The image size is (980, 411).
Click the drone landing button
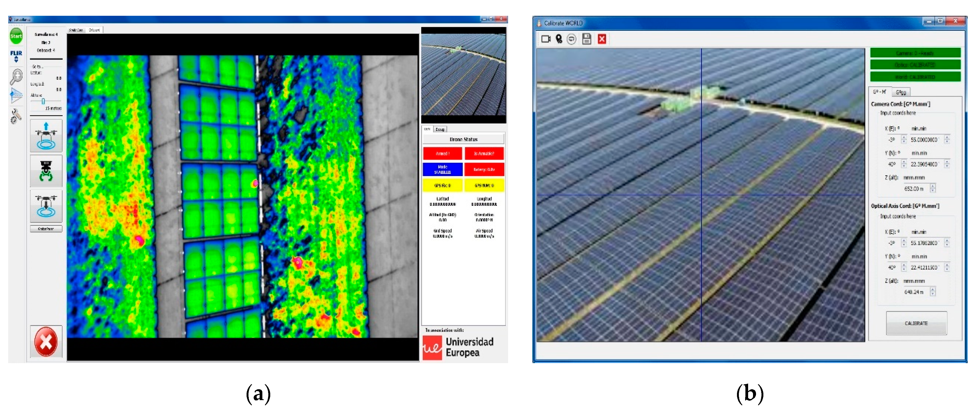pos(46,206)
